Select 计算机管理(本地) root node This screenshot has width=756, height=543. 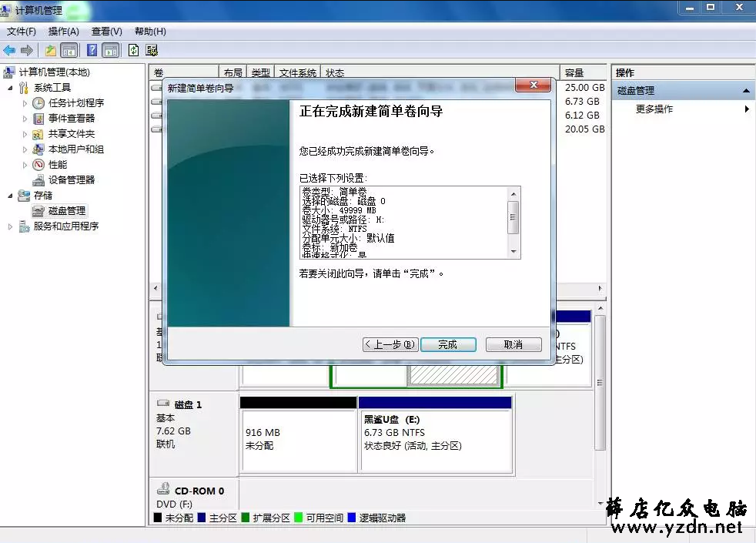tap(54, 72)
